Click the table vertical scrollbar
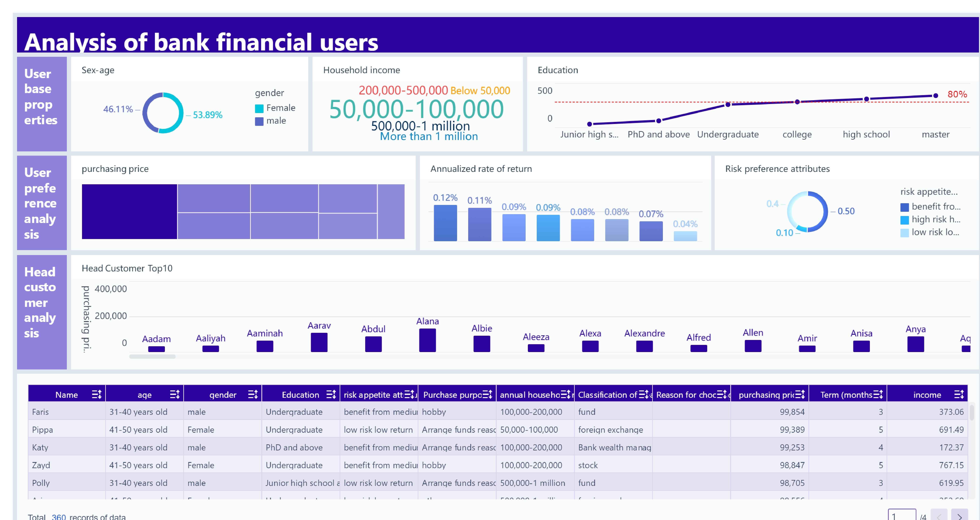 point(972,413)
